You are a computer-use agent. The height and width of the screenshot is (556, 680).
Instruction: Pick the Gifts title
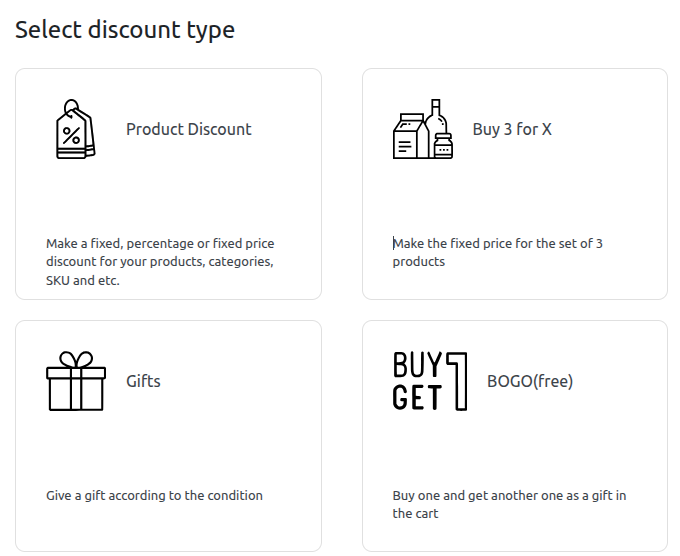(143, 381)
